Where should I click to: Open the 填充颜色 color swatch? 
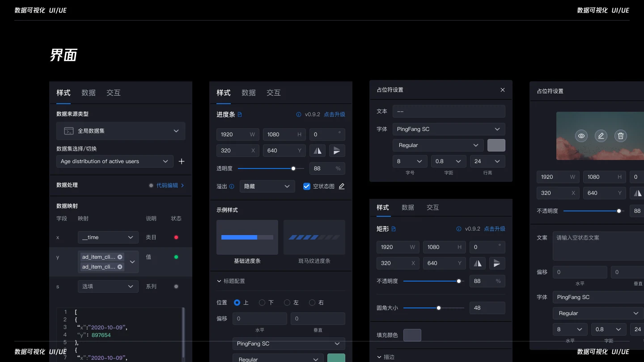pyautogui.click(x=412, y=335)
